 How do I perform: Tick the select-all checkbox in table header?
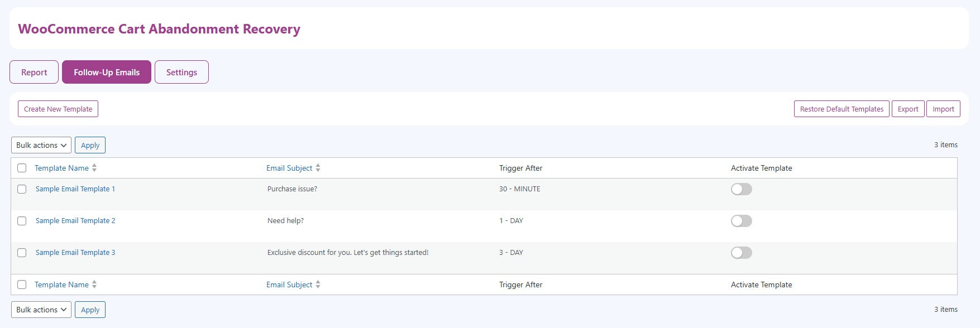tap(22, 168)
